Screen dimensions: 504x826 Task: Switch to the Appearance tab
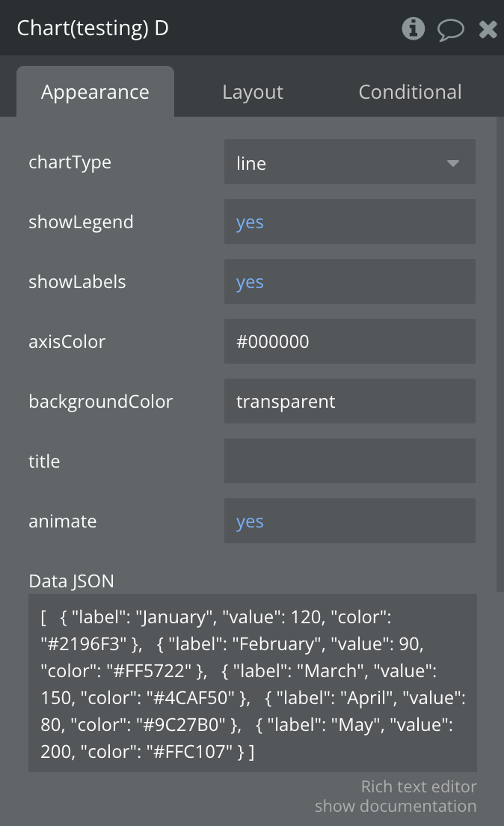pos(95,92)
